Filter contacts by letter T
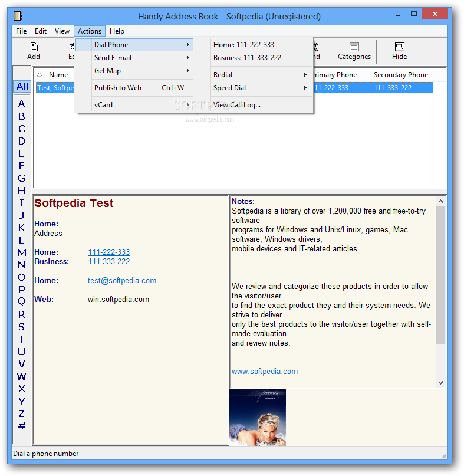 pyautogui.click(x=21, y=339)
